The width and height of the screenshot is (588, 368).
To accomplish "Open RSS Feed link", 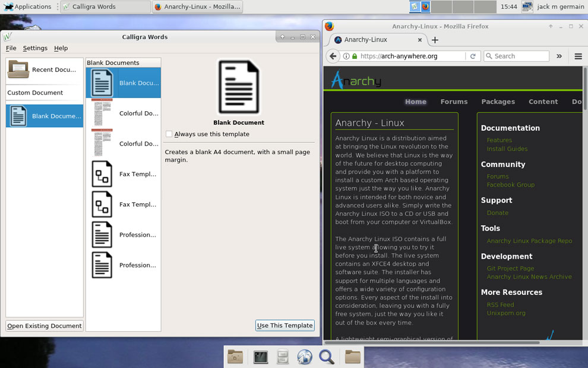I will pos(500,304).
